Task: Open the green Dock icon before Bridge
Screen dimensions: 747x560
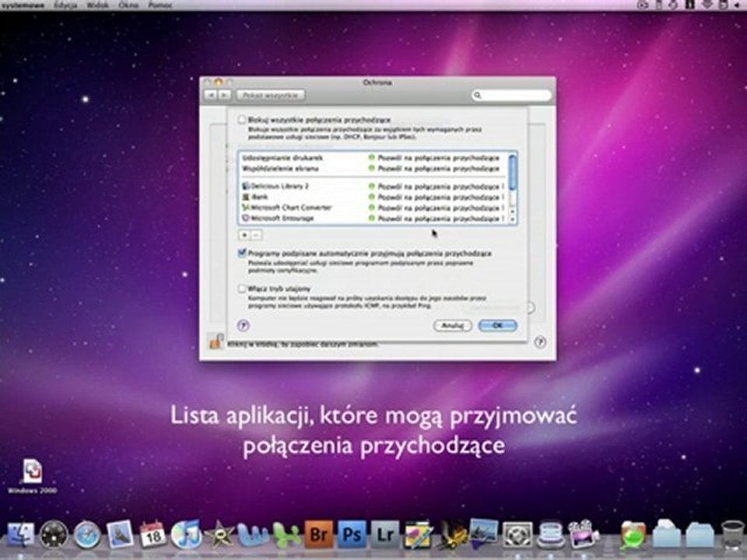Action: 286,534
